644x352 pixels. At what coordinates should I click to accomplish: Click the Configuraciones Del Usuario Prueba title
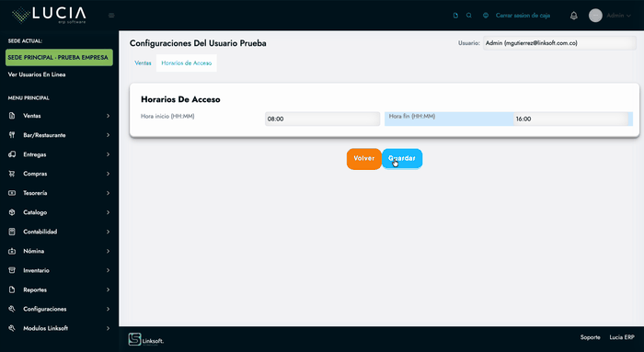(x=198, y=43)
